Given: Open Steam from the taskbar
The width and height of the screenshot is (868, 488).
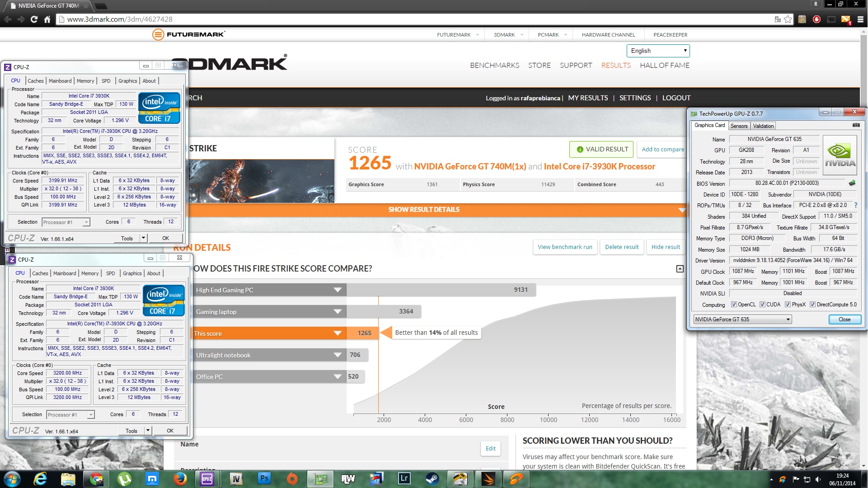Looking at the screenshot, I should [x=432, y=479].
